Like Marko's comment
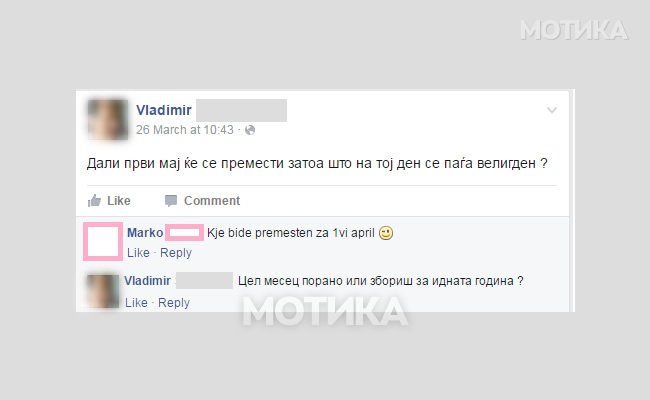The height and width of the screenshot is (400, 650). (x=138, y=253)
